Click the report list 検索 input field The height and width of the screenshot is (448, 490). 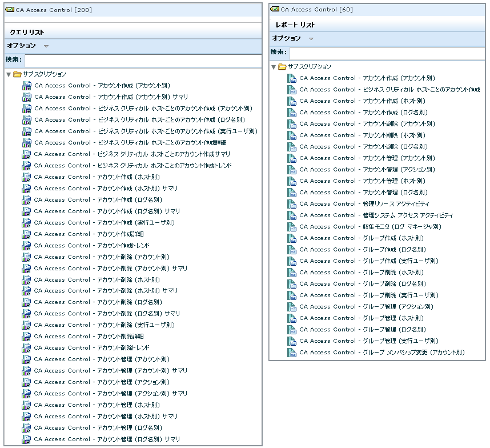[388, 53]
